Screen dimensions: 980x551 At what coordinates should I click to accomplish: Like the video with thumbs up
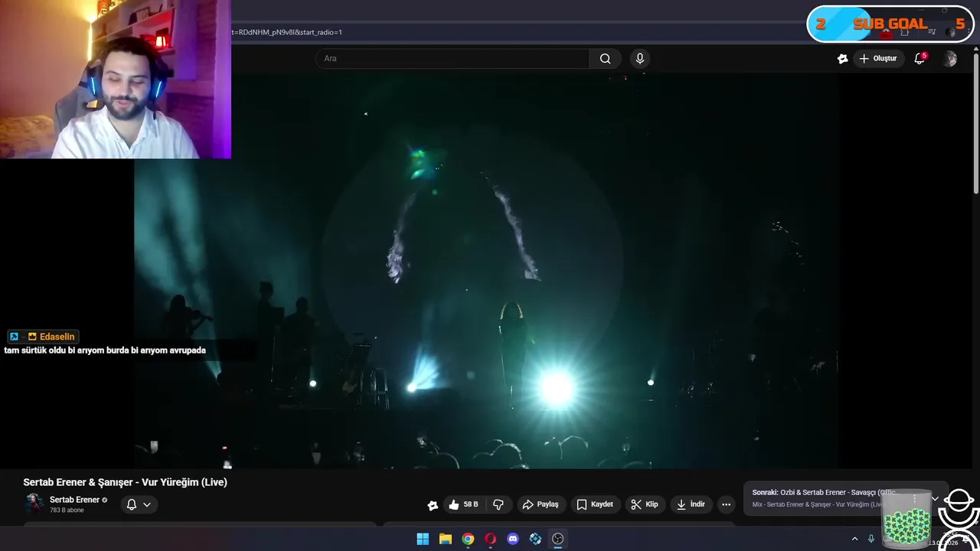464,504
